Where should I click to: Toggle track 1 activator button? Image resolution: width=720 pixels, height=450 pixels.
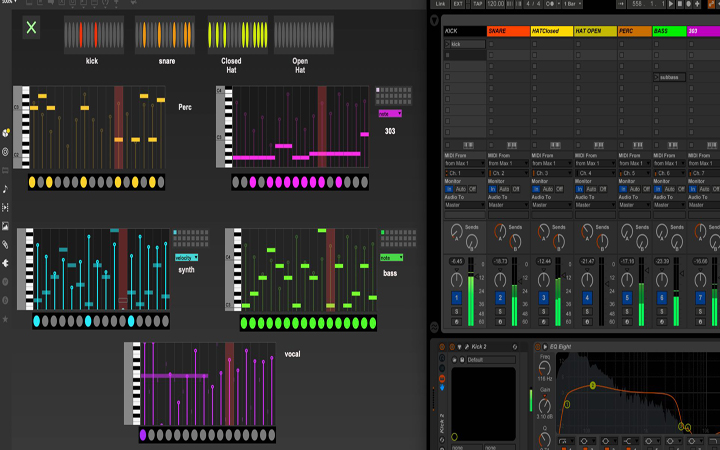456,298
